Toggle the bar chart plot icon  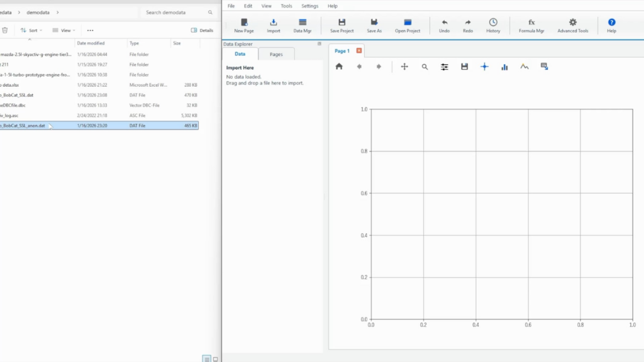coord(504,67)
